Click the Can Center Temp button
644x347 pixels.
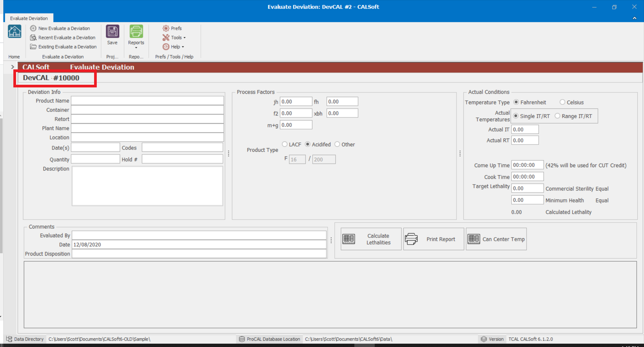coord(496,239)
